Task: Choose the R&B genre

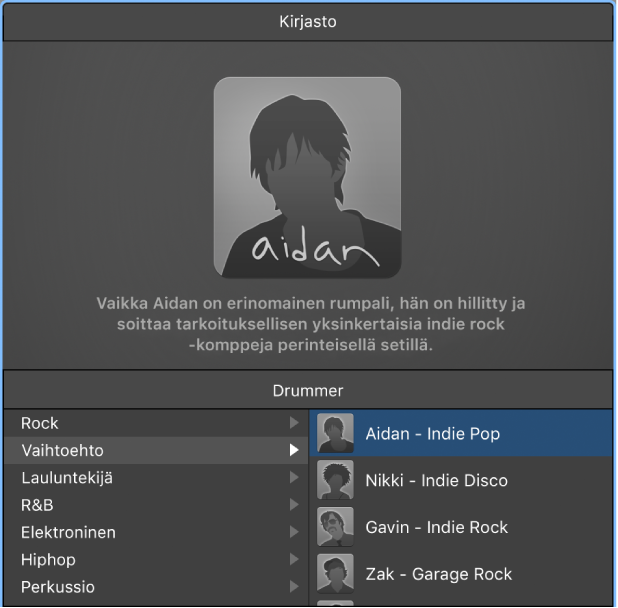Action: pyautogui.click(x=37, y=505)
